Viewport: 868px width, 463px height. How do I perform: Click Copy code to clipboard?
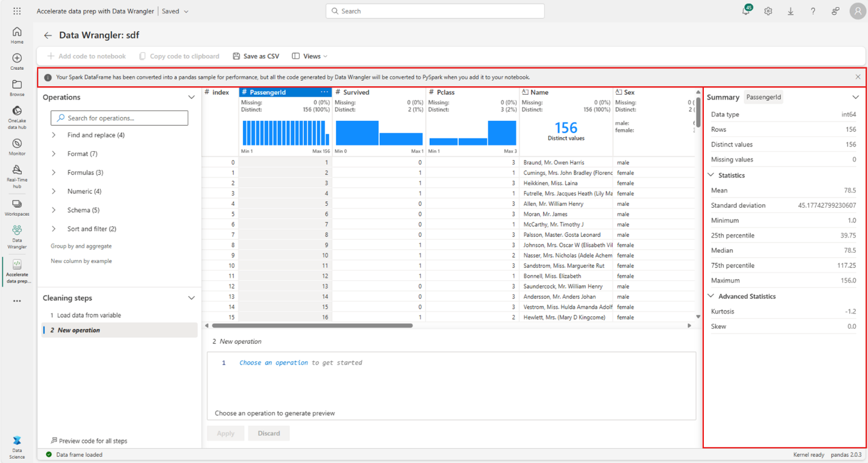(179, 56)
